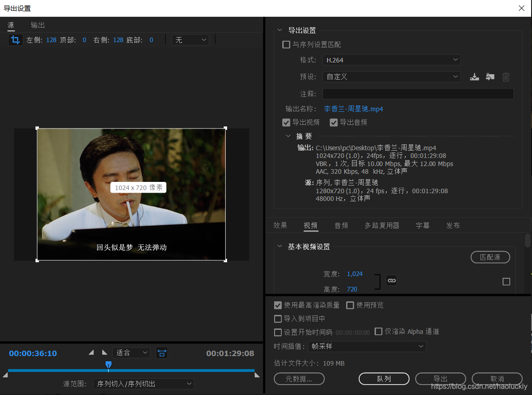Viewport: 532px width, 395px height.
Task: Open the 视频 tab
Action: tap(310, 225)
